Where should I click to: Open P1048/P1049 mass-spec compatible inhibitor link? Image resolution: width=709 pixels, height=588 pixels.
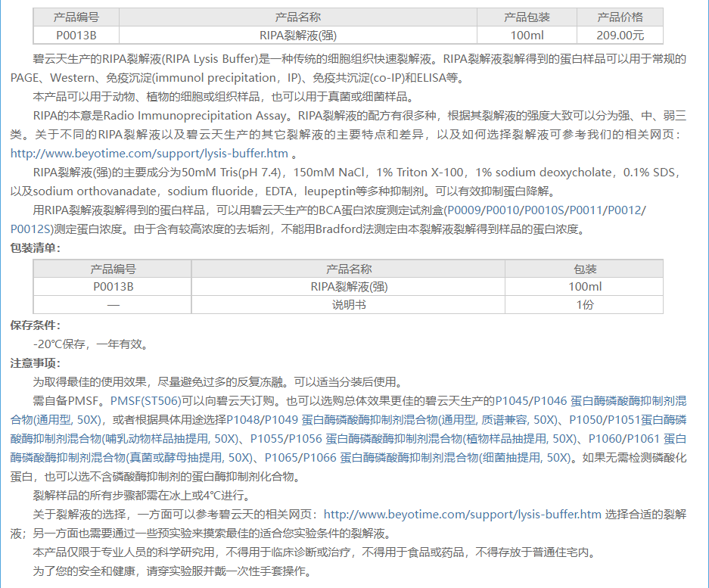click(392, 420)
